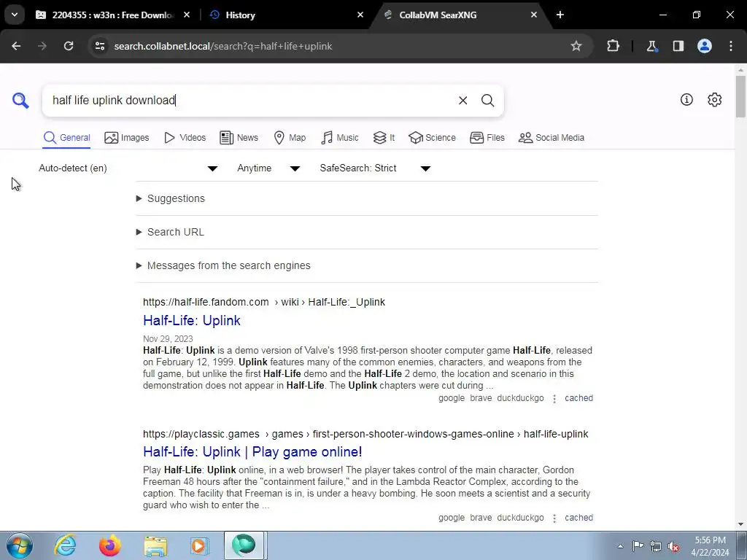Show hidden system tray icons
Image resolution: width=747 pixels, height=560 pixels.
tap(620, 546)
